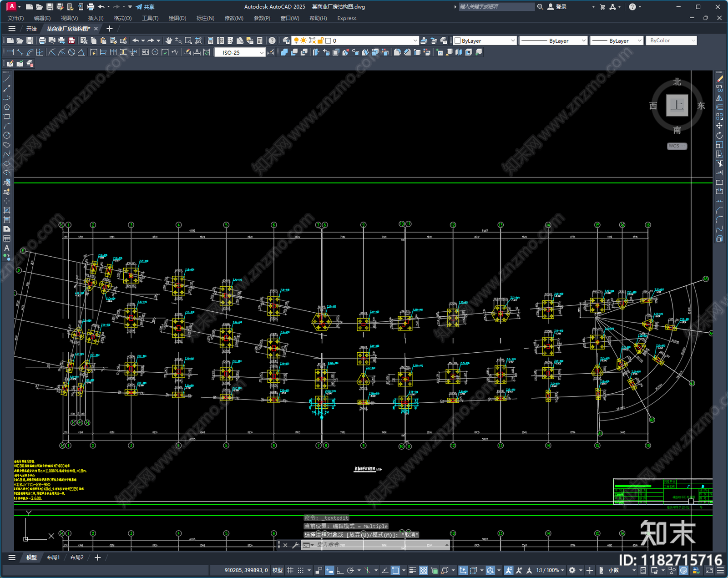Screen dimensions: 728x578
Task: Open the annotation scale 1:1 / 100% dropdown
Action: point(550,570)
